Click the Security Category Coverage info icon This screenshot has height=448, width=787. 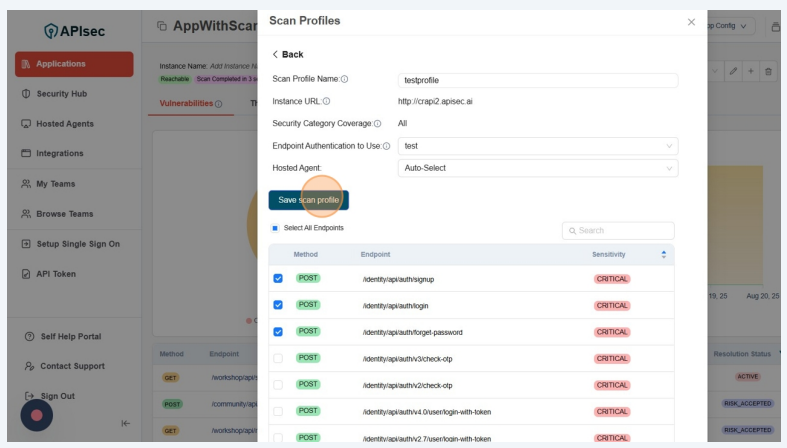pos(377,123)
